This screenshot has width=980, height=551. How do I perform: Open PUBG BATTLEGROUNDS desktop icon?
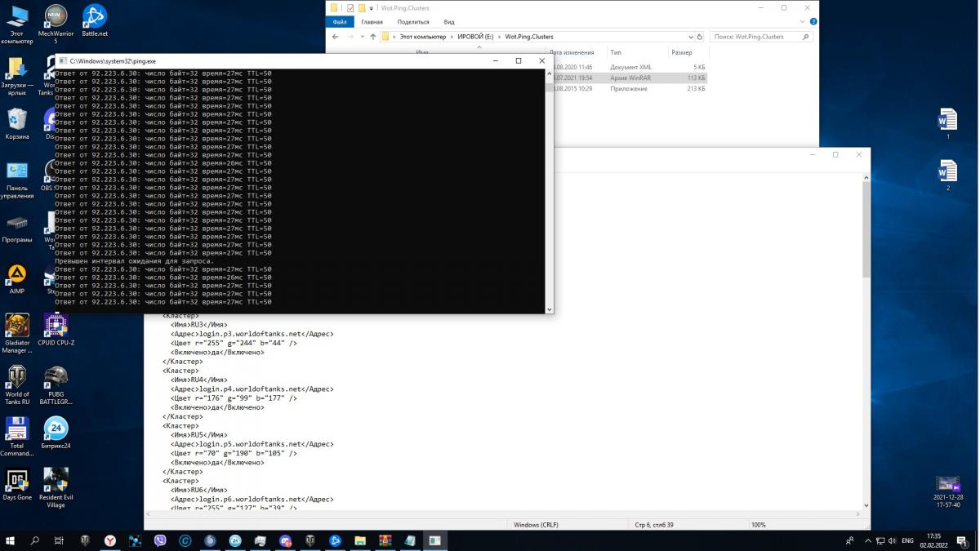pos(56,385)
